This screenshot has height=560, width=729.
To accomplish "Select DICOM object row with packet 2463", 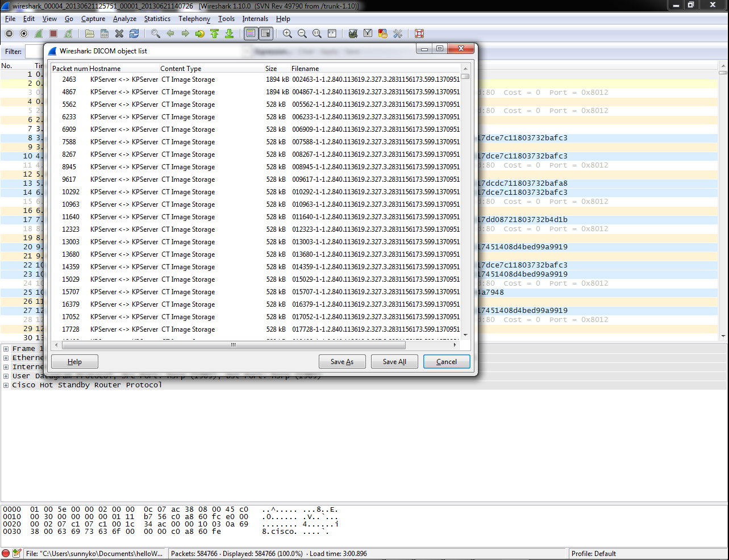I will [256, 80].
